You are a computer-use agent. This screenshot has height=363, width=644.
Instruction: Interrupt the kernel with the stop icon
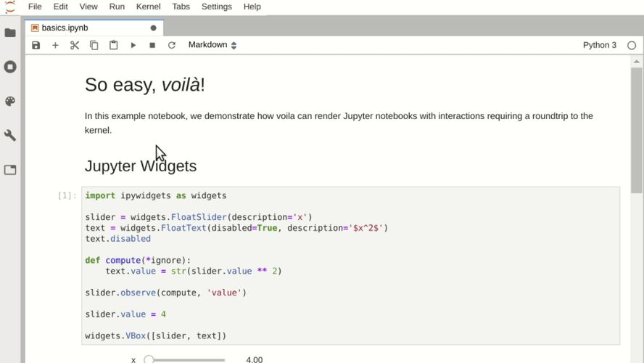point(152,45)
